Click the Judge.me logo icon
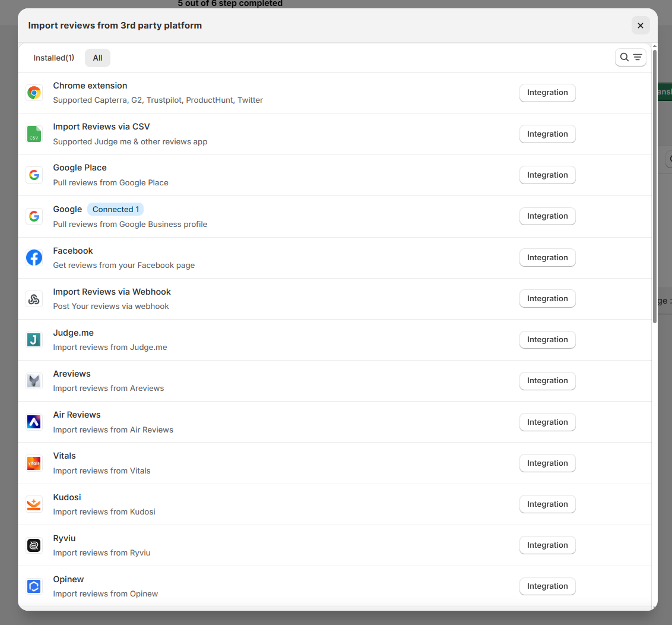Screen dimensions: 672x625 [34, 340]
